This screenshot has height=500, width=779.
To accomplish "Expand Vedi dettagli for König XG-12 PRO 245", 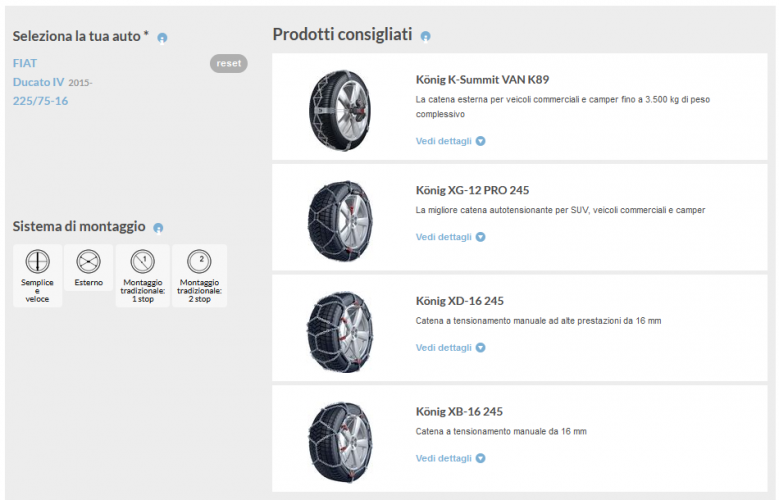I will point(450,237).
